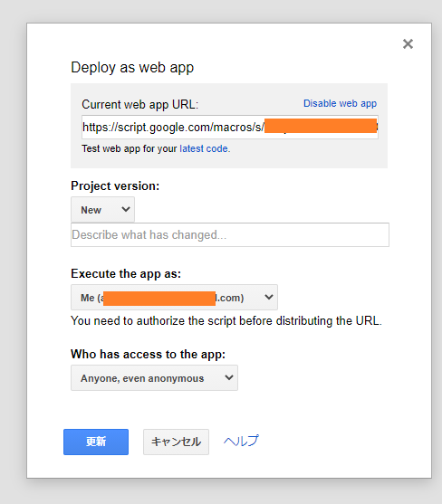Open the Anyone, even anonymous dropdown

154,378
